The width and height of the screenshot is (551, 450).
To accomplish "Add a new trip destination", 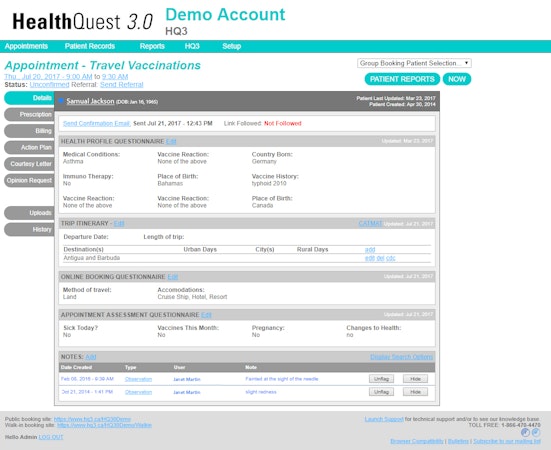I will coord(370,249).
